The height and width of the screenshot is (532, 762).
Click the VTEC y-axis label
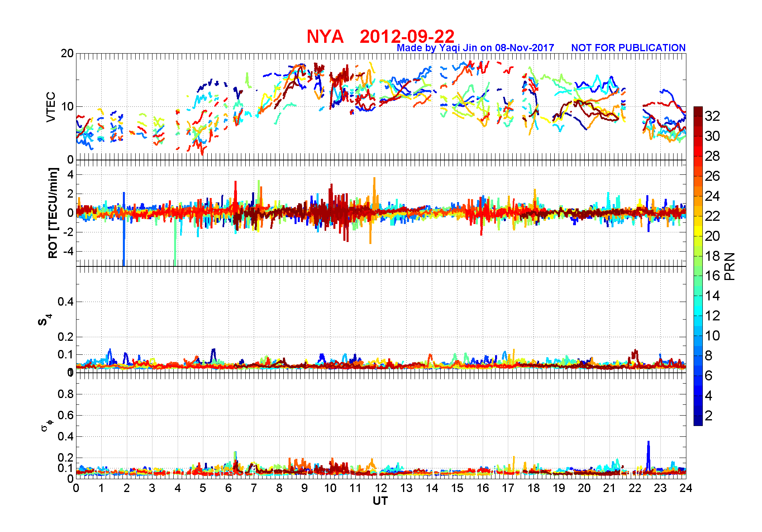[51, 107]
